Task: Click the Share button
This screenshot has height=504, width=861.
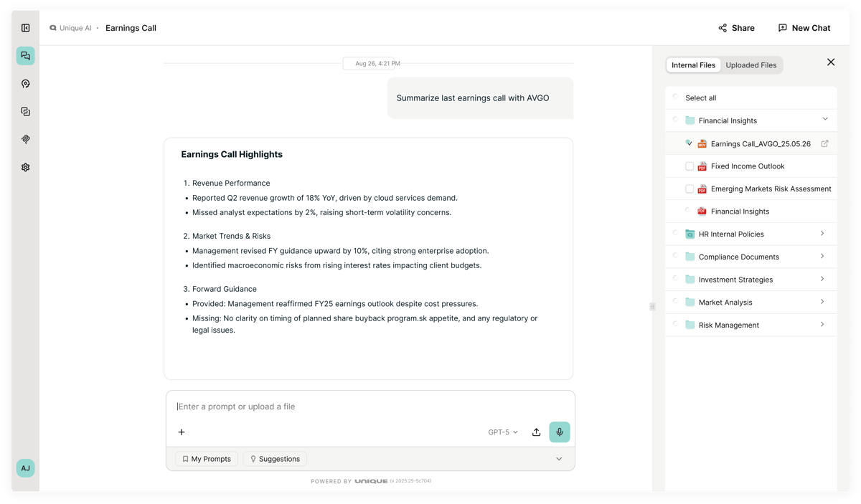Action: pos(736,28)
